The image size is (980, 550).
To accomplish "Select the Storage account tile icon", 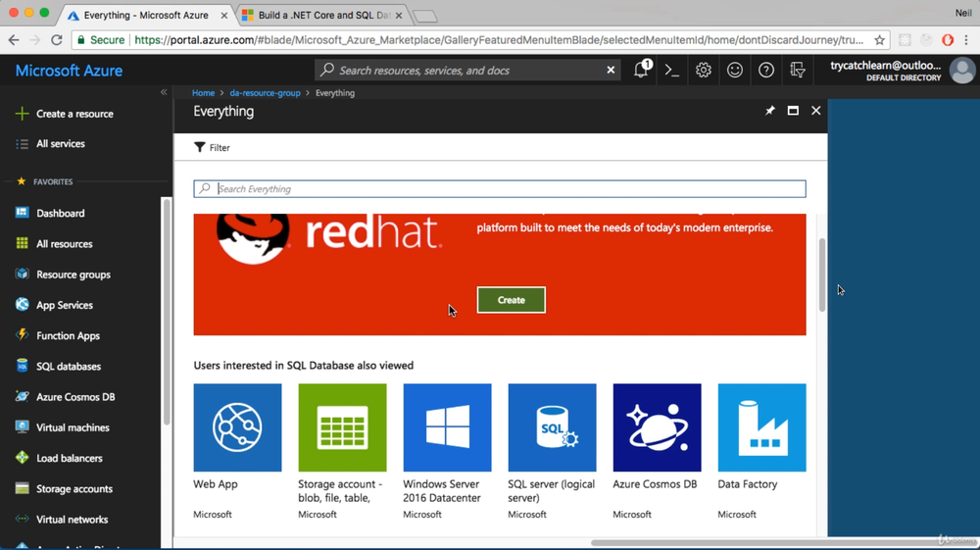I will 342,427.
